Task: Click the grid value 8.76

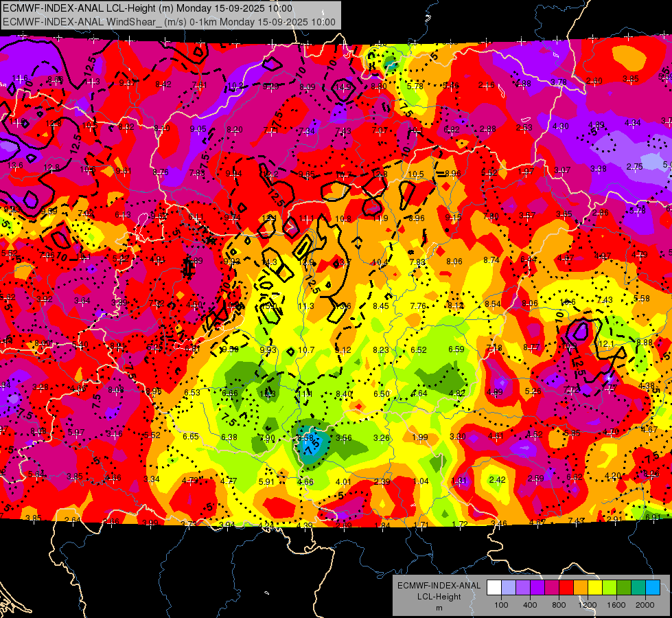Action: coord(161,172)
